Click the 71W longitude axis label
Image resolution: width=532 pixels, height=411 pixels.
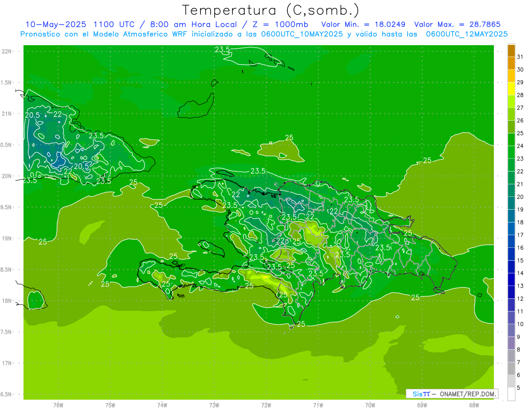(x=318, y=405)
